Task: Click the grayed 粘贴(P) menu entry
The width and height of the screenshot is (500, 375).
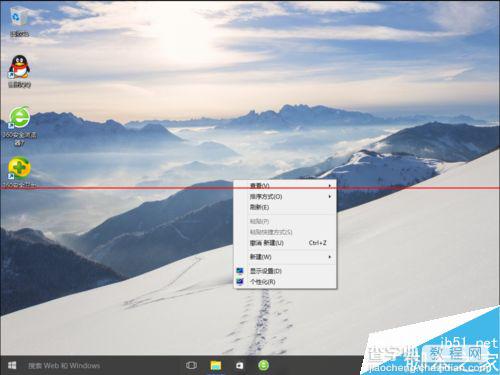Action: pyautogui.click(x=285, y=221)
